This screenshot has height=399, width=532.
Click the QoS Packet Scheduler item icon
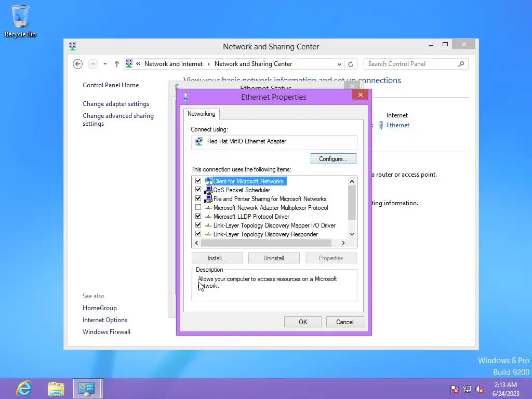click(208, 190)
